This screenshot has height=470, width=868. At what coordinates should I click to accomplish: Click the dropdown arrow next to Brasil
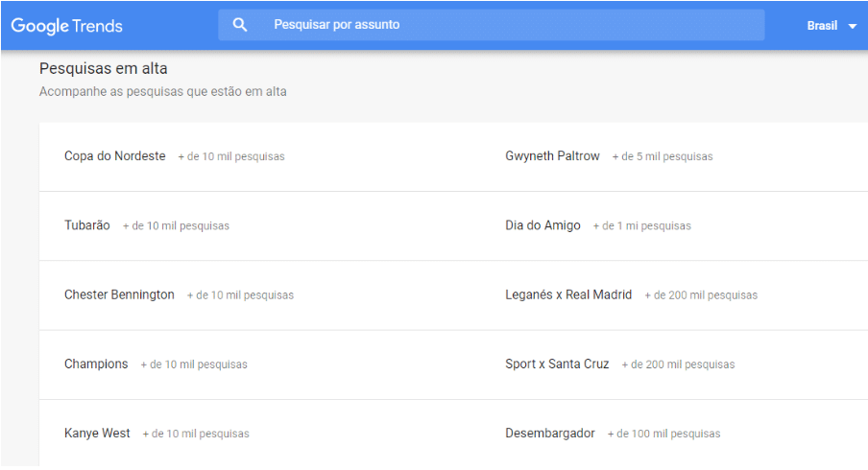[853, 26]
